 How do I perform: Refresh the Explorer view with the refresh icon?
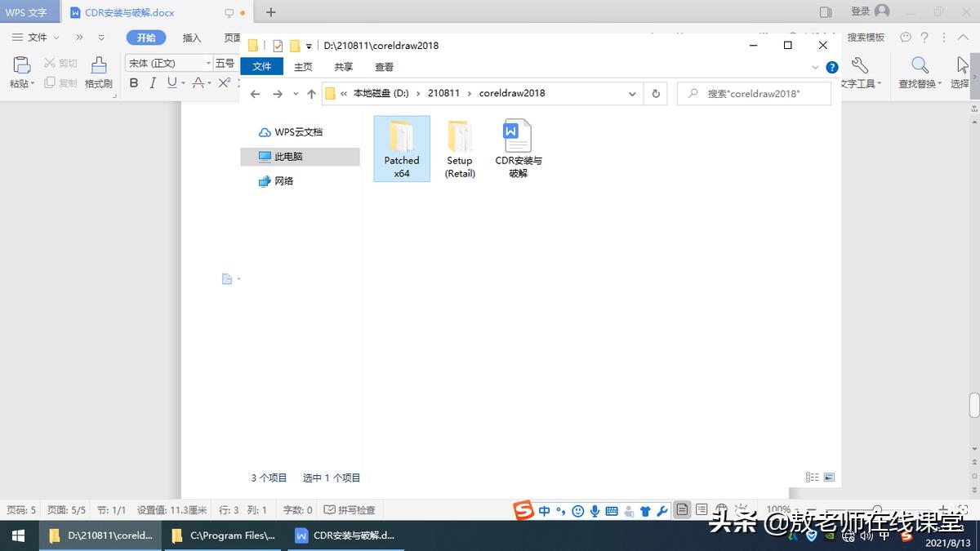coord(656,93)
